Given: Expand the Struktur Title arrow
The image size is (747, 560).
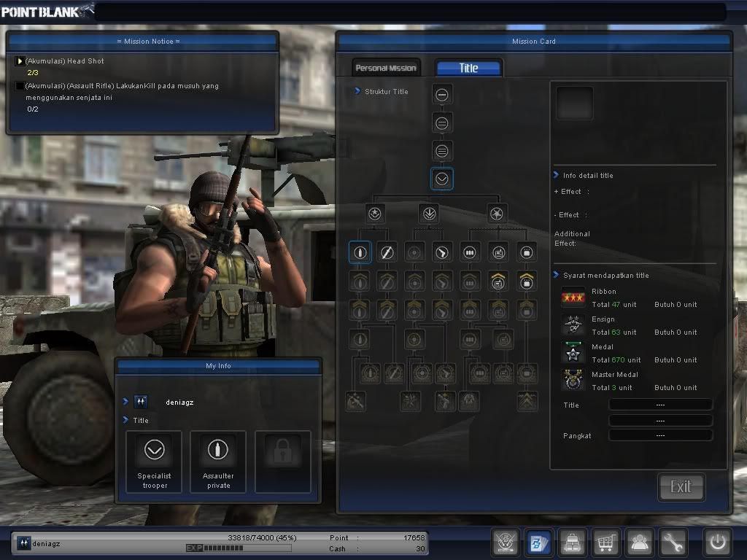Looking at the screenshot, I should point(357,91).
